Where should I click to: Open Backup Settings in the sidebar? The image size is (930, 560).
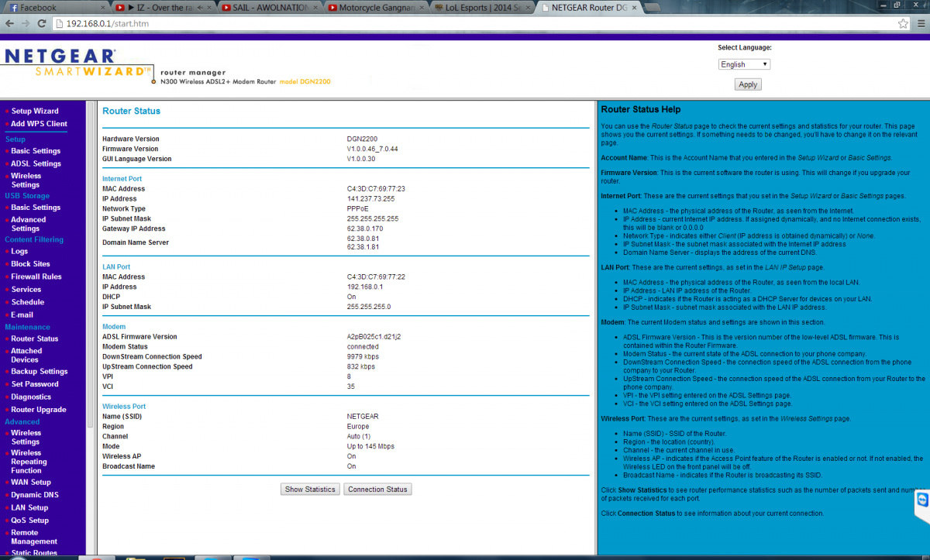pos(40,372)
